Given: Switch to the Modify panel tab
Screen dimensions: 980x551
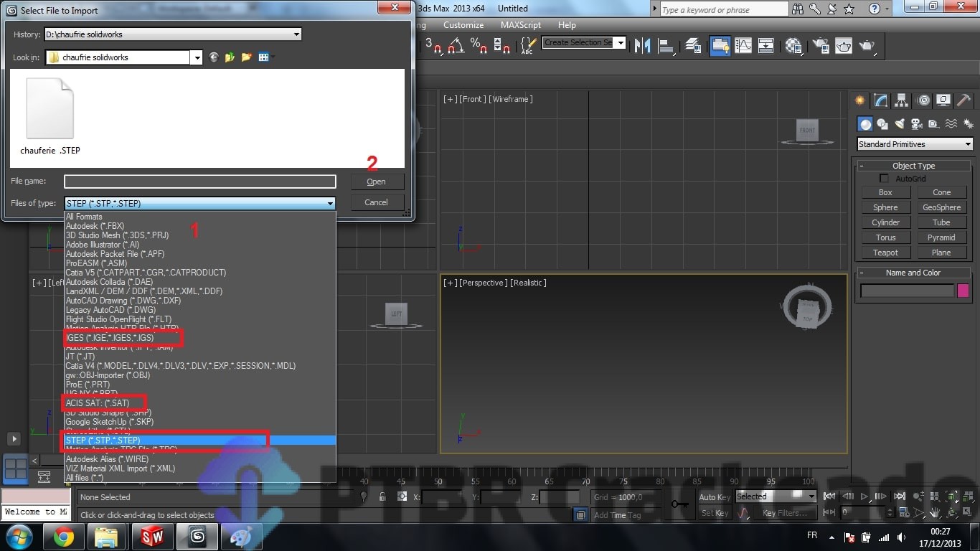Looking at the screenshot, I should [x=881, y=100].
